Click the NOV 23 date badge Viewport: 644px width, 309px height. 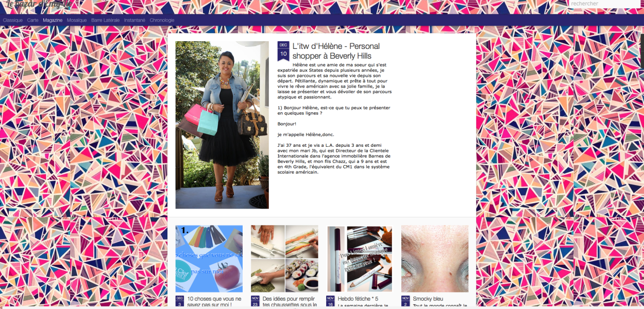tap(255, 301)
